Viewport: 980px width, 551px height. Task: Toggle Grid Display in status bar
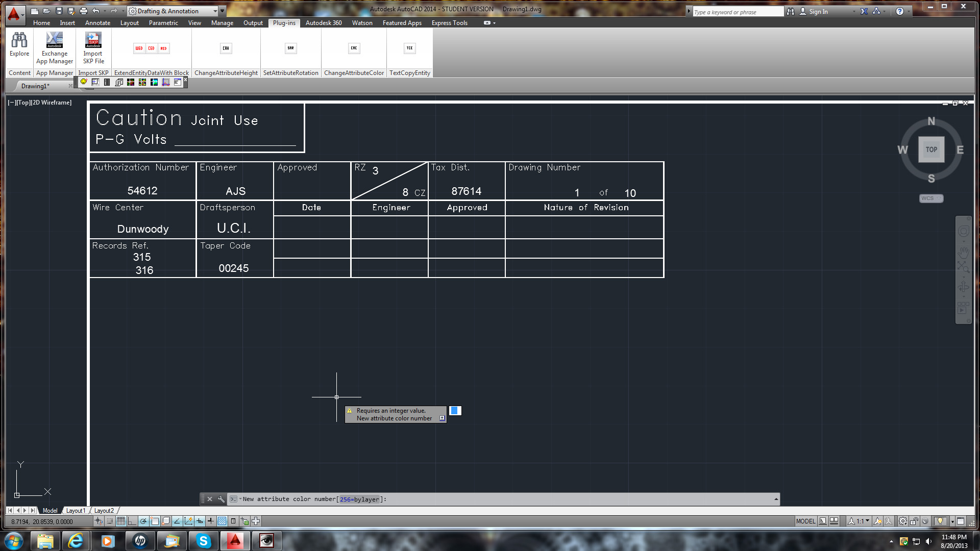[121, 521]
